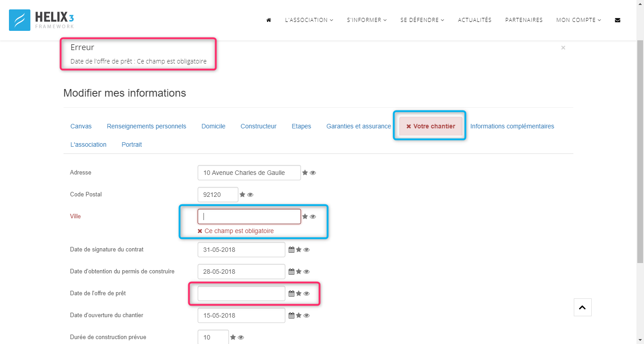Open calendar for building permit date
The width and height of the screenshot is (644, 344).
[291, 272]
